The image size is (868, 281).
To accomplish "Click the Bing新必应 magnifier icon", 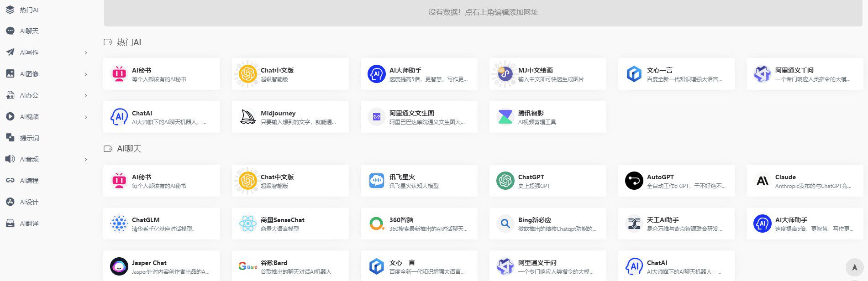I will click(x=505, y=224).
